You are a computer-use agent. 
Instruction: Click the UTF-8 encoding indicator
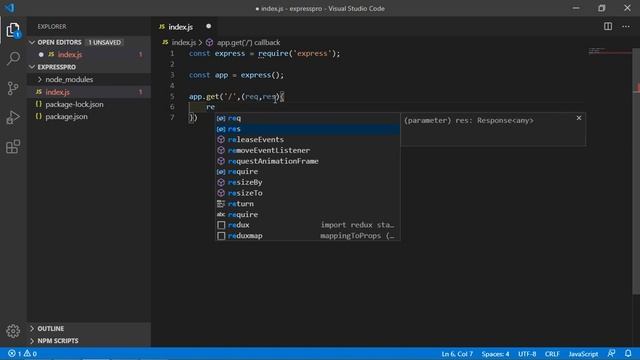tap(527, 354)
